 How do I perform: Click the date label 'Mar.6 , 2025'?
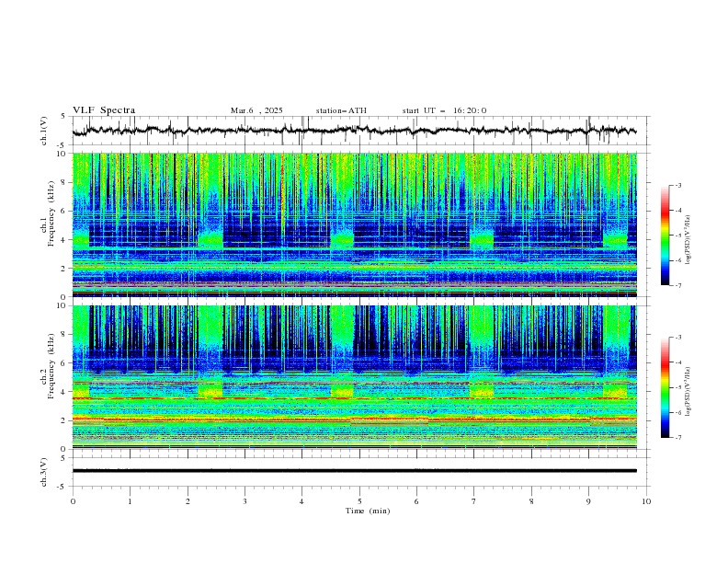[x=256, y=110]
